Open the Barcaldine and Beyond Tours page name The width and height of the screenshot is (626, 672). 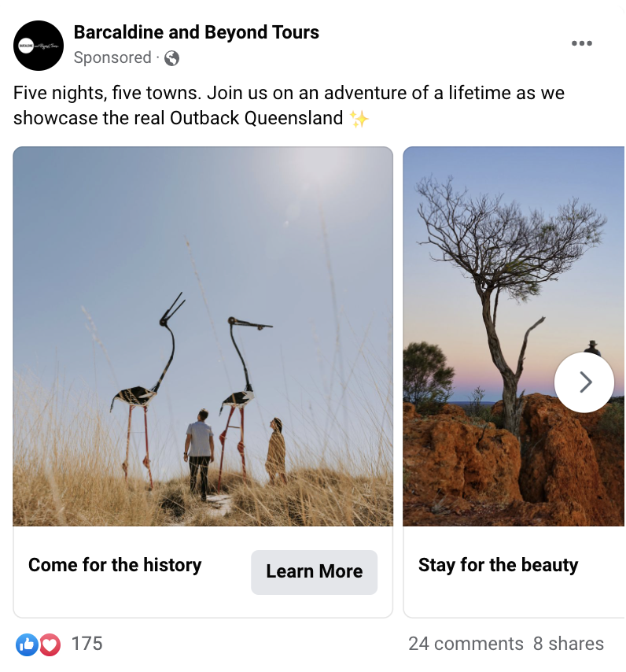tap(196, 32)
